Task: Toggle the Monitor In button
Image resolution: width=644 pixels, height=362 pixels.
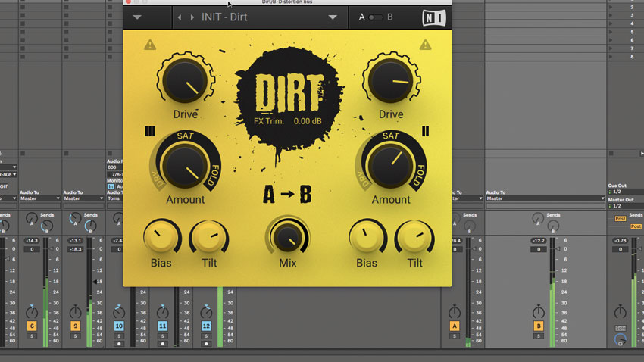Action: coord(111,187)
